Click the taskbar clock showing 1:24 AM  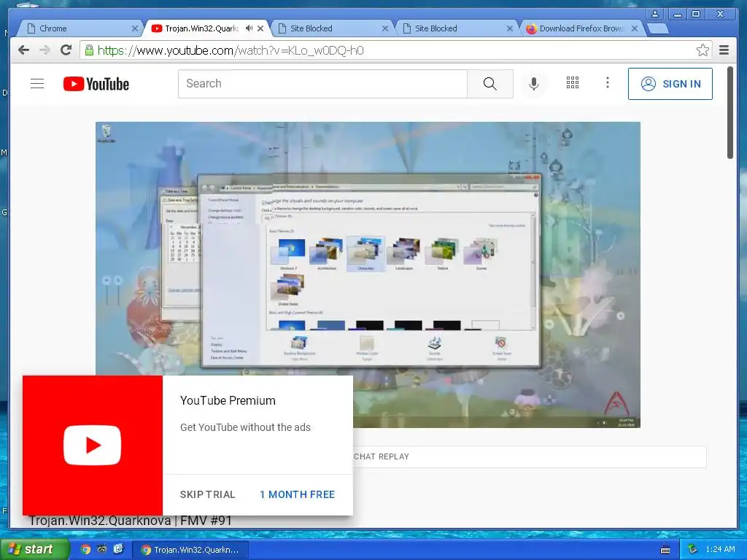tap(720, 549)
